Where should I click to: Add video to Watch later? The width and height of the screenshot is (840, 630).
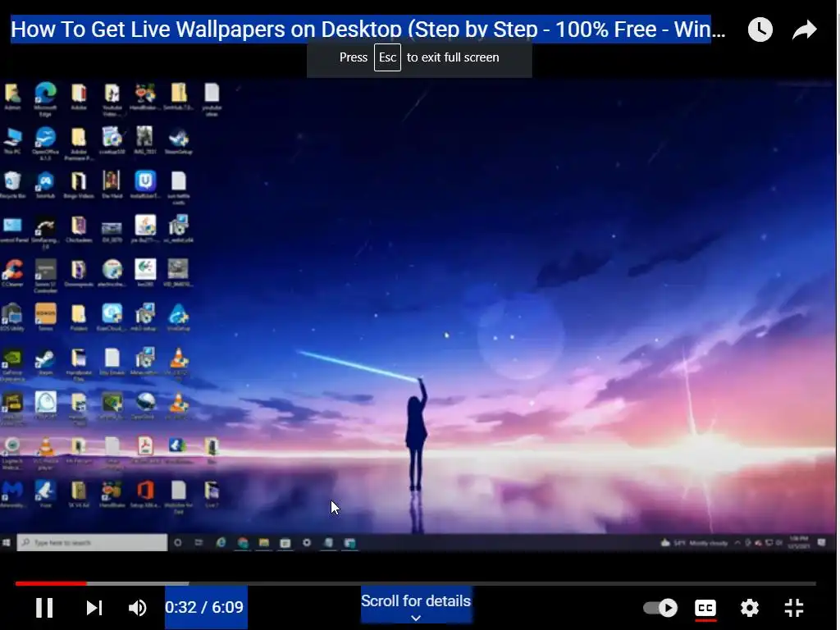760,30
